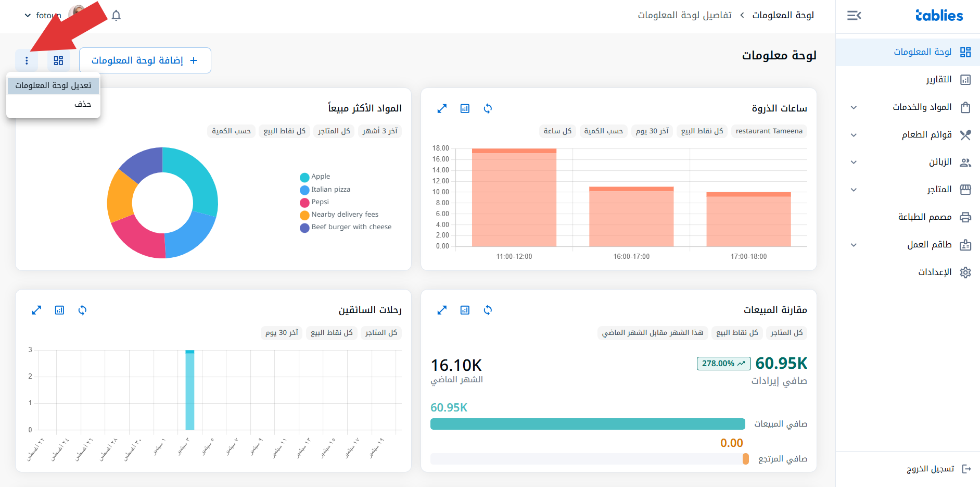
Task: Click كل ساعة filter chip in peak hours
Action: pos(557,131)
